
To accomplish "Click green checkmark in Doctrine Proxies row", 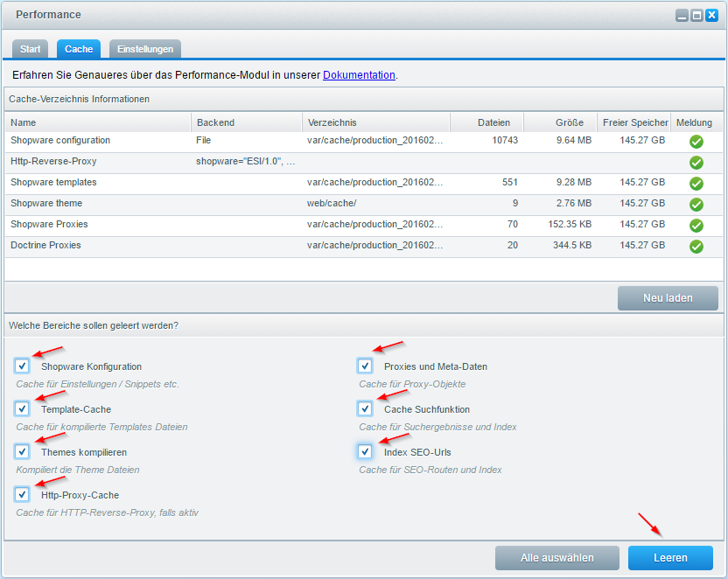I will coord(696,246).
